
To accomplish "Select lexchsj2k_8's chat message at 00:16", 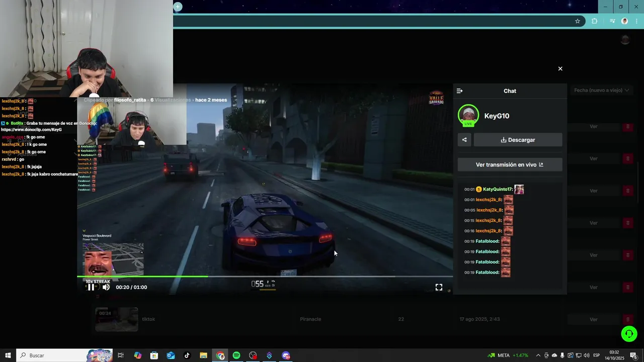I will tap(489, 231).
